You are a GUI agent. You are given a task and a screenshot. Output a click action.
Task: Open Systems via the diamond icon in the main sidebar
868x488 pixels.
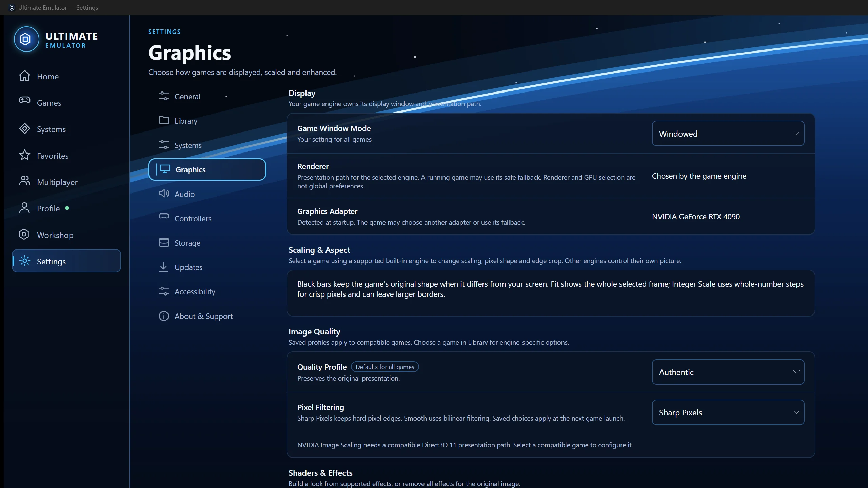click(x=24, y=129)
